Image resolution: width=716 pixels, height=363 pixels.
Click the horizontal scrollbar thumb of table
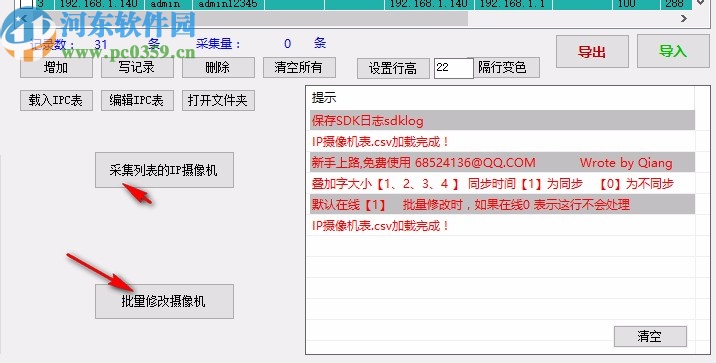point(250,19)
